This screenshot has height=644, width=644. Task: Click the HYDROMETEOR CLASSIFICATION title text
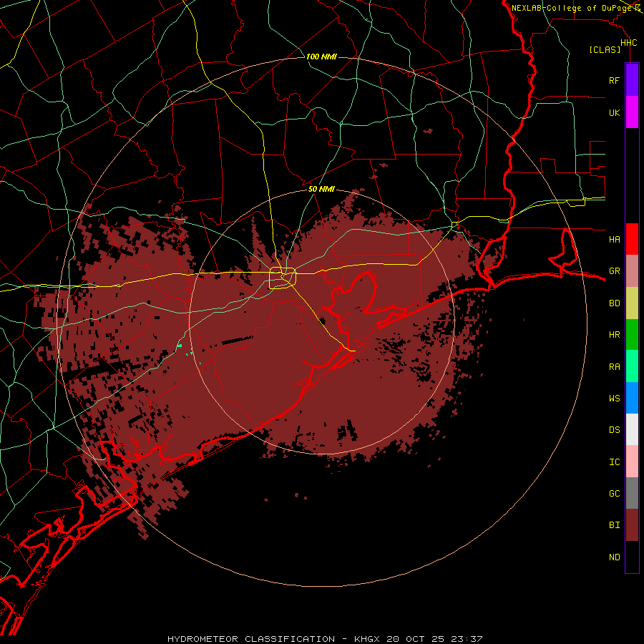pos(251,639)
